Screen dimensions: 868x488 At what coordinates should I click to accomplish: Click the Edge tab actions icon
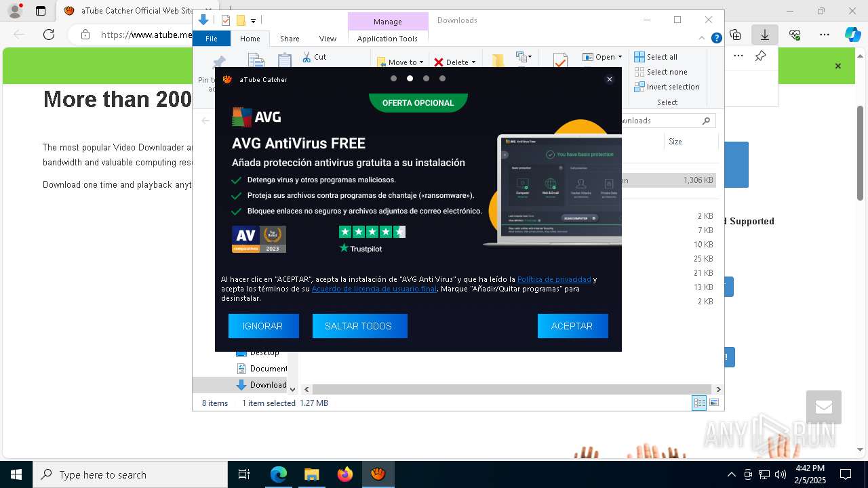point(41,11)
